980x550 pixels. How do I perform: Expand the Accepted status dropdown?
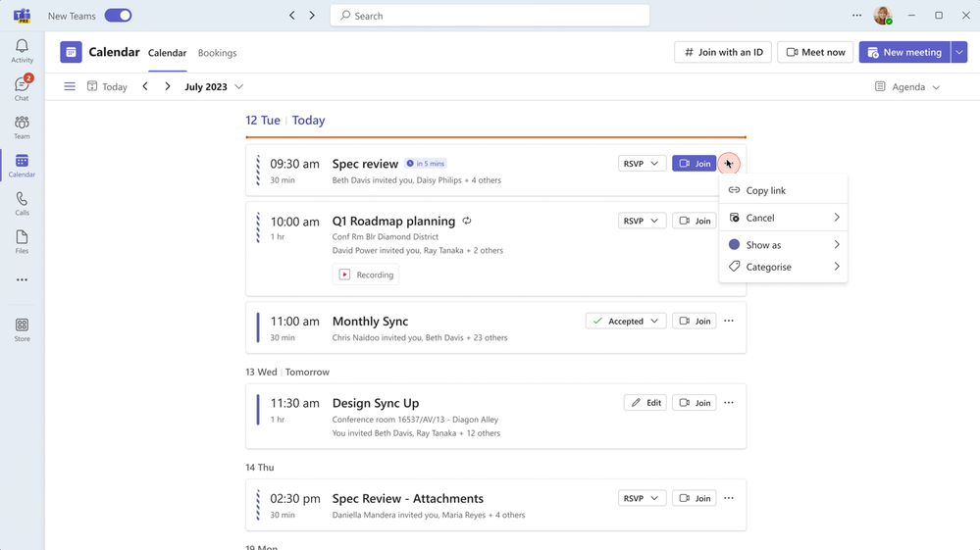[x=625, y=321]
